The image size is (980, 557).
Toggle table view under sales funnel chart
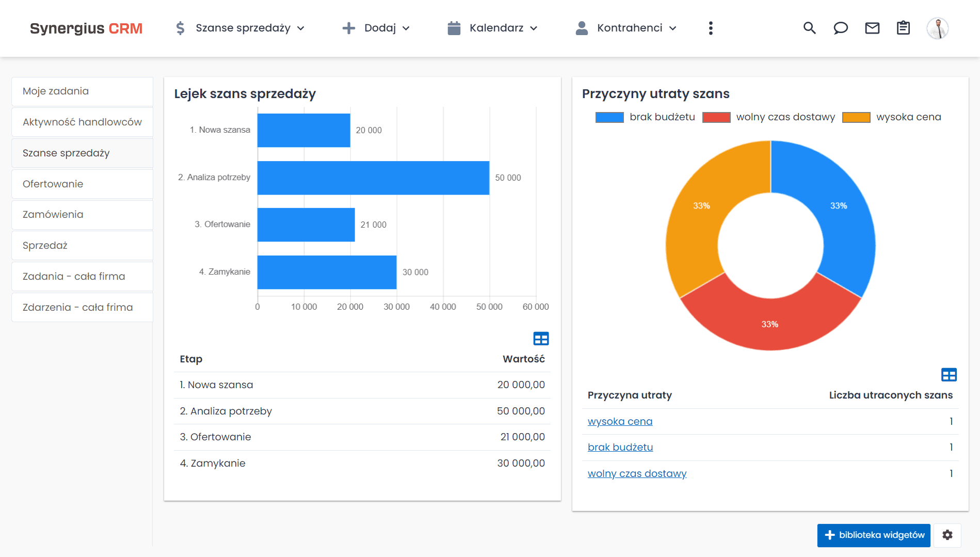click(x=541, y=339)
